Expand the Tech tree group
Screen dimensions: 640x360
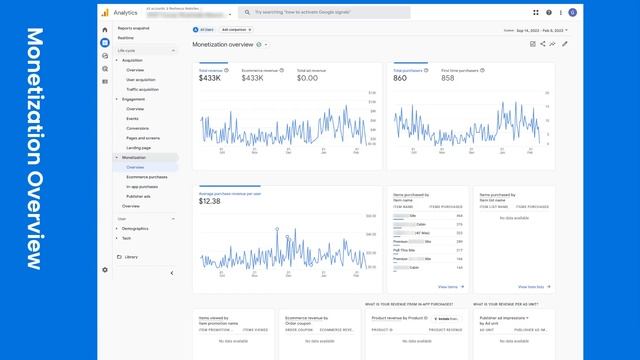click(x=117, y=238)
